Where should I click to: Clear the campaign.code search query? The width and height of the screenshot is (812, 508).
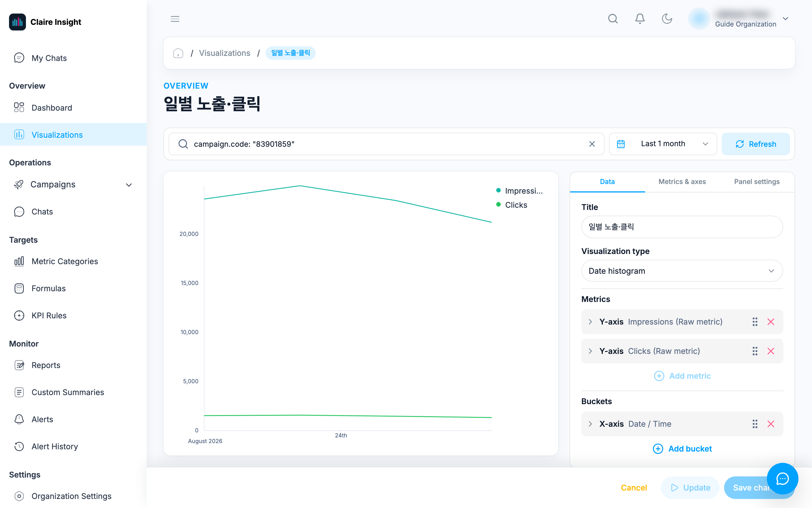[592, 144]
